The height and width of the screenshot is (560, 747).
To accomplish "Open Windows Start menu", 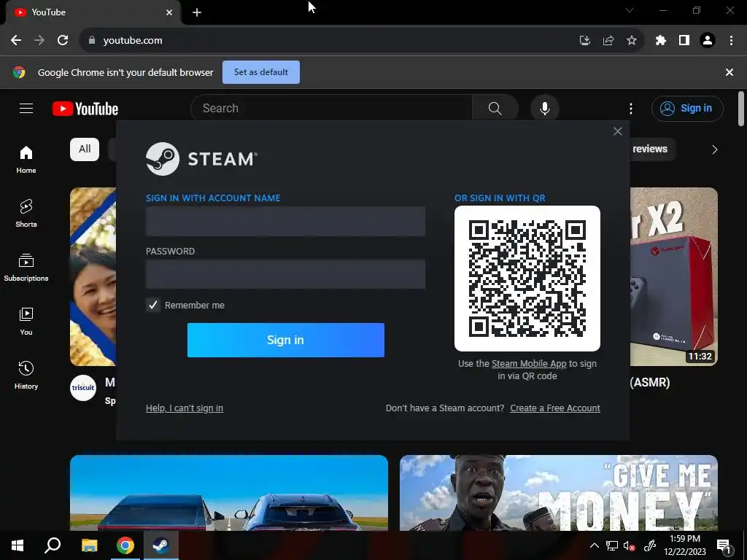I will [18, 545].
